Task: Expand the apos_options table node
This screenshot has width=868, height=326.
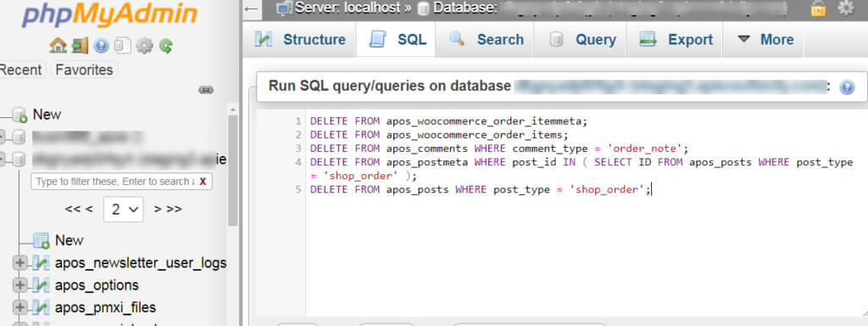Action: click(x=20, y=285)
